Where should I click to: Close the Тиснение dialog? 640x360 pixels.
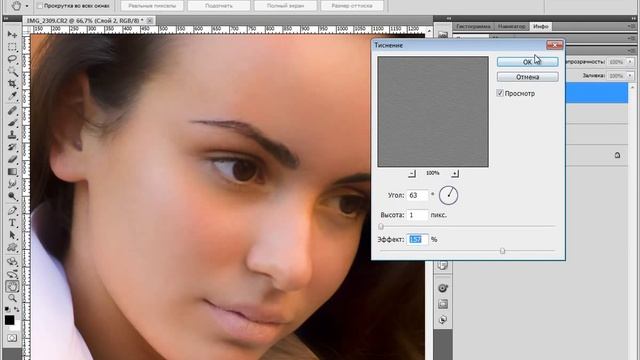coord(554,45)
